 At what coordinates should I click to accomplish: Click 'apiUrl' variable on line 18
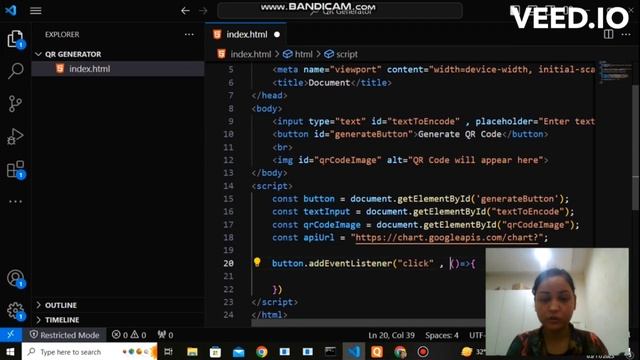click(319, 238)
